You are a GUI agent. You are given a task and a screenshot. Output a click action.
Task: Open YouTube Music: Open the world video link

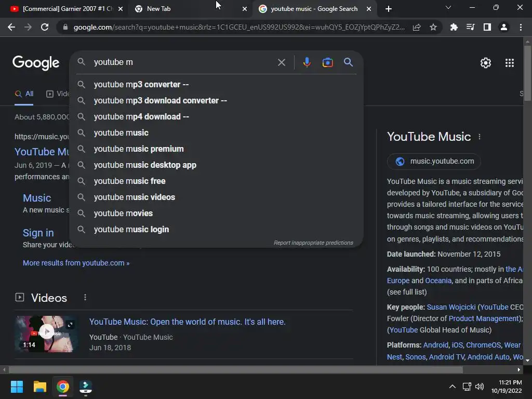187,322
